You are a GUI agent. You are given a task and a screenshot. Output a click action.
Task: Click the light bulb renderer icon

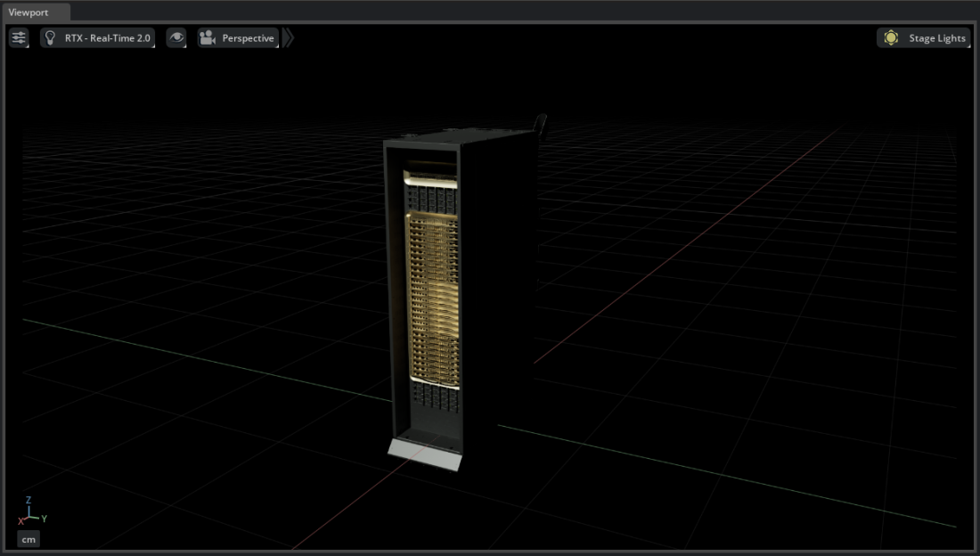pyautogui.click(x=50, y=37)
